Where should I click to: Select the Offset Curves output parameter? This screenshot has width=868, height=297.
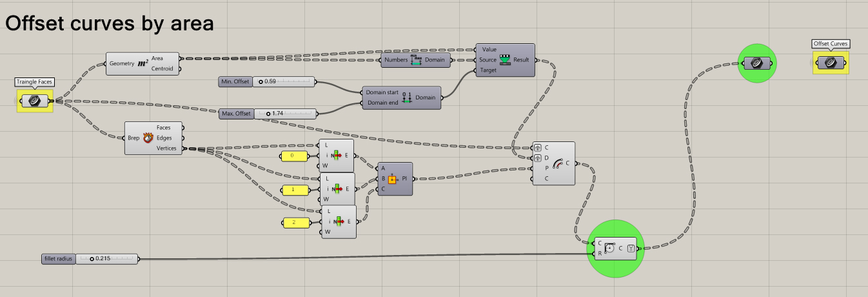[831, 63]
